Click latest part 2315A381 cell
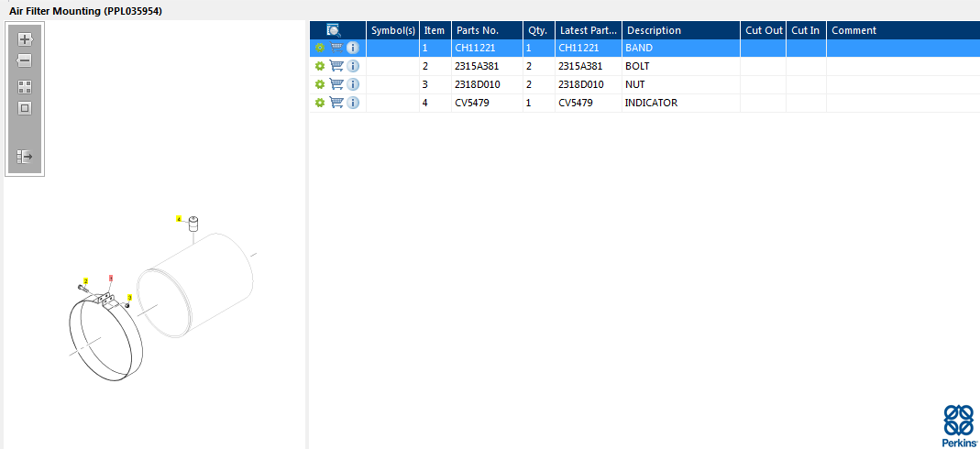 tap(589, 66)
